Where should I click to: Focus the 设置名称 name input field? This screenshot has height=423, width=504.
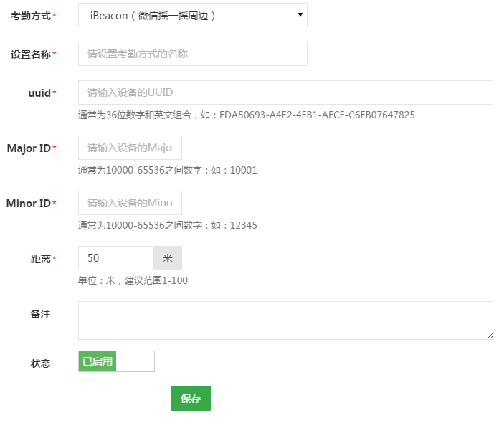[x=193, y=54]
